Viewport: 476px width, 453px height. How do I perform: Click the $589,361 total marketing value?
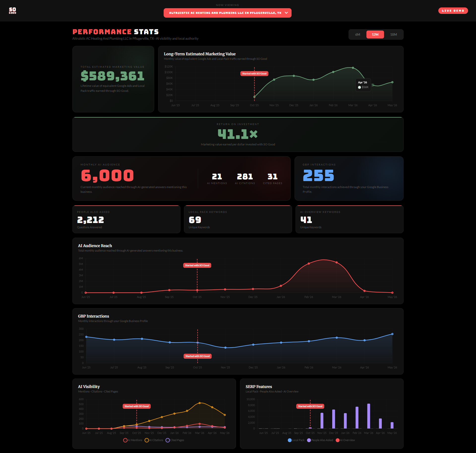[113, 76]
